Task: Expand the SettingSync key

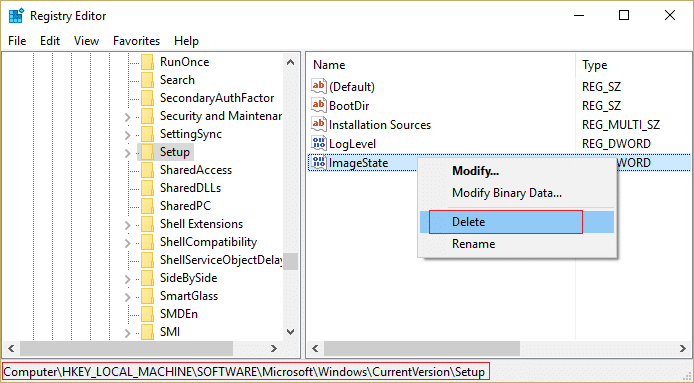Action: click(128, 135)
